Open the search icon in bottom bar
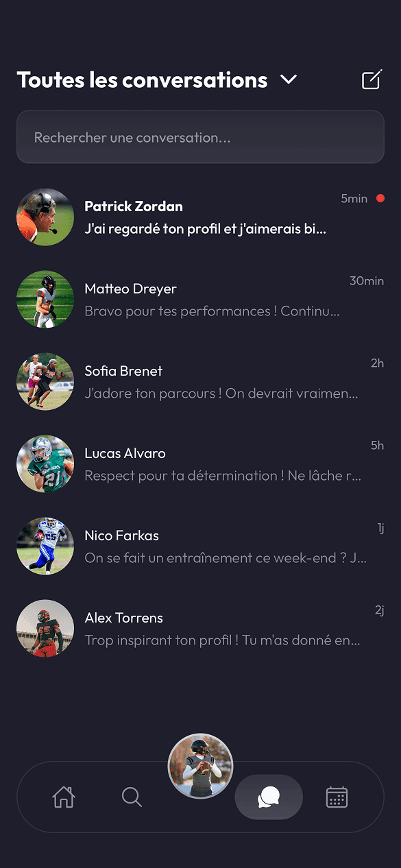401x868 pixels. point(132,797)
